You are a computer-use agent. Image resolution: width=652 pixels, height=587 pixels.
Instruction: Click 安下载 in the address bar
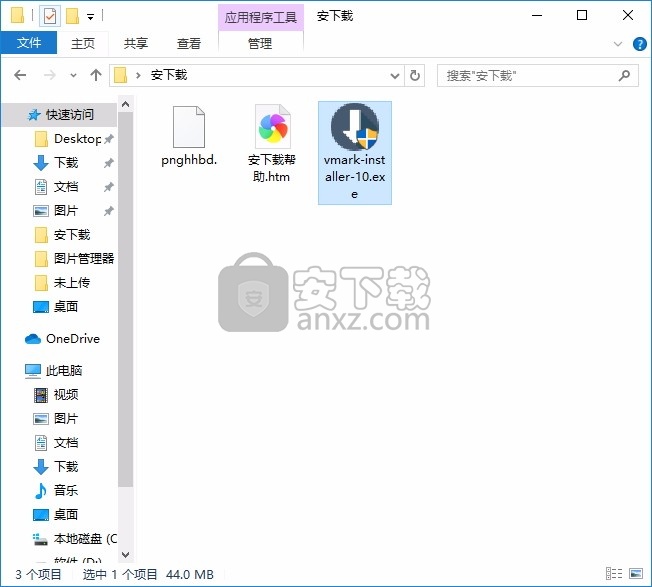(169, 75)
